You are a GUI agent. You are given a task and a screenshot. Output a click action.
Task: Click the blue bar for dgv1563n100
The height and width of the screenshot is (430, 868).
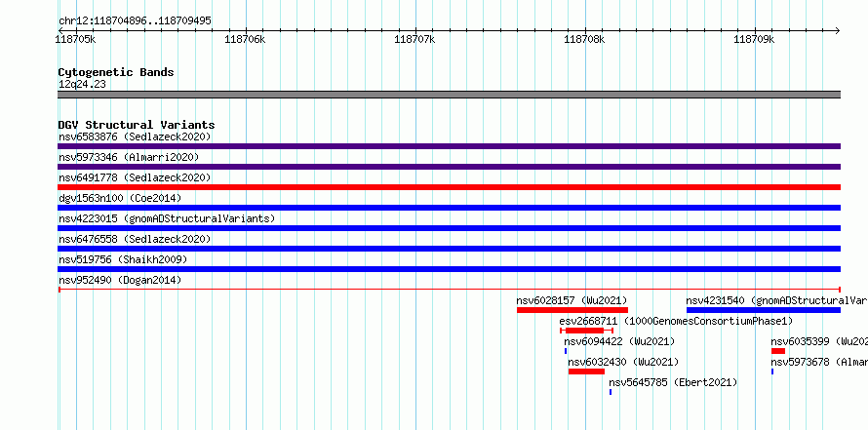[x=449, y=208]
